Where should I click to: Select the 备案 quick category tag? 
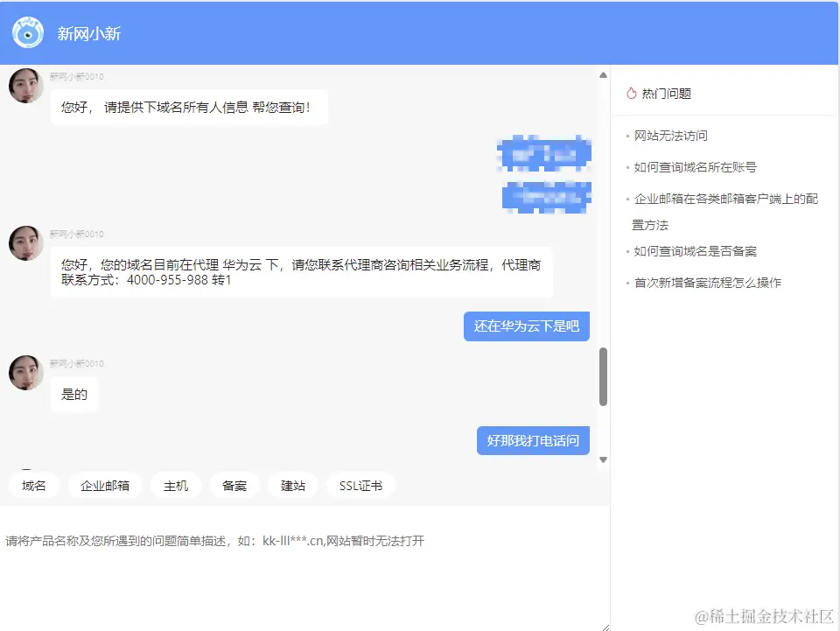234,485
